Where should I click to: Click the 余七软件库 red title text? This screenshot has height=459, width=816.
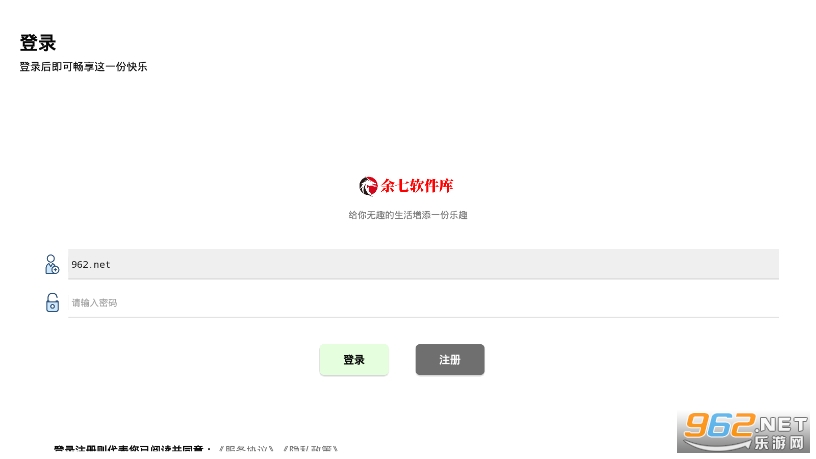point(417,185)
